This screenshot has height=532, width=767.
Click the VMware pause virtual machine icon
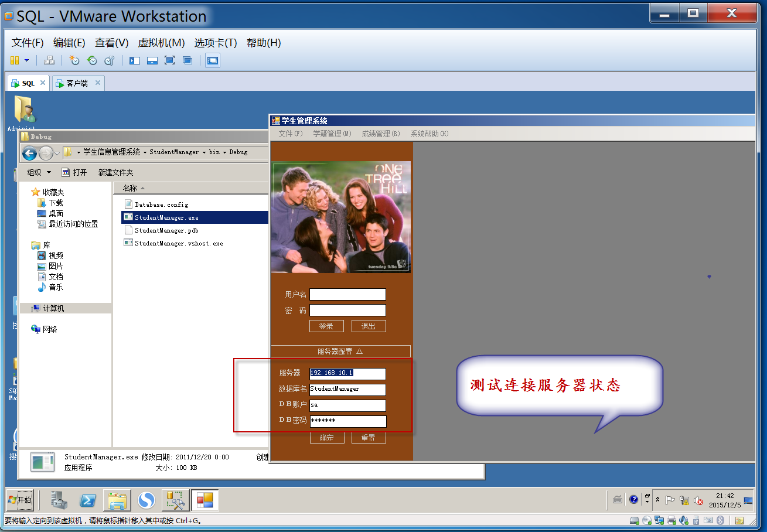[x=15, y=60]
